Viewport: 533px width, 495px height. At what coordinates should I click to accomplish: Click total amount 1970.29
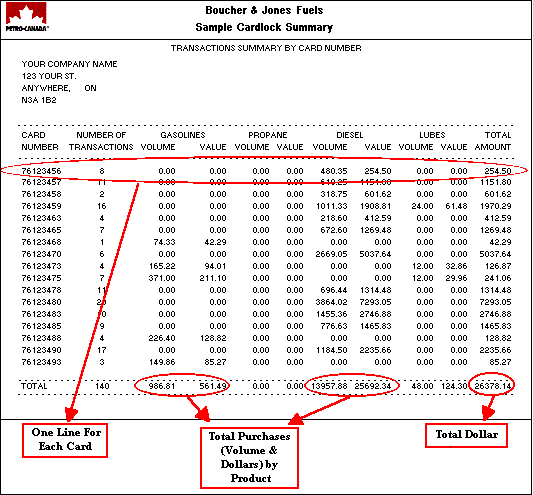pos(496,206)
